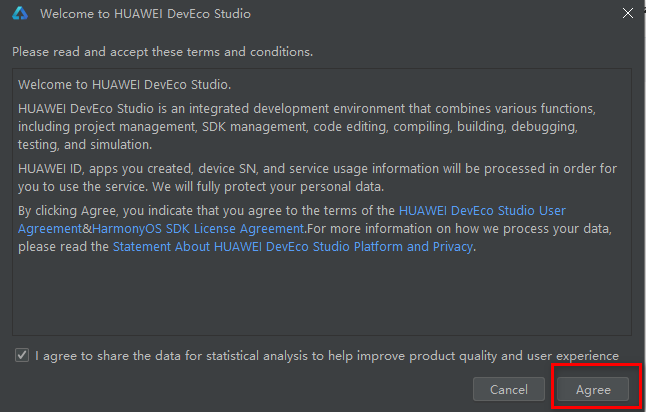Click the 'Agreement' word starting the second link line

pos(50,228)
